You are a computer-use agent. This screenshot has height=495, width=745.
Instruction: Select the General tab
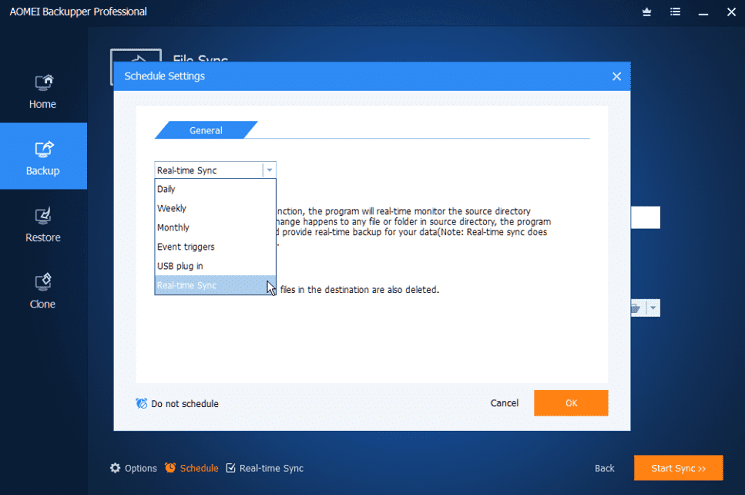tap(206, 130)
